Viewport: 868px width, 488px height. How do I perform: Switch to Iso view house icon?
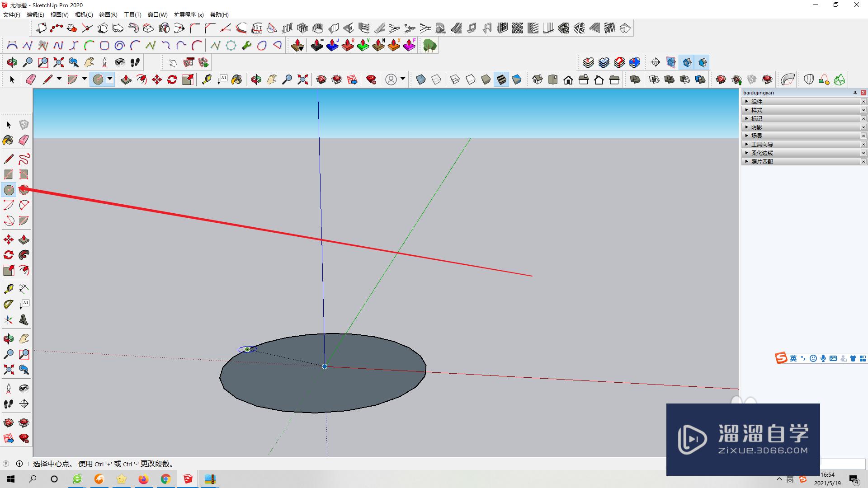click(x=538, y=80)
